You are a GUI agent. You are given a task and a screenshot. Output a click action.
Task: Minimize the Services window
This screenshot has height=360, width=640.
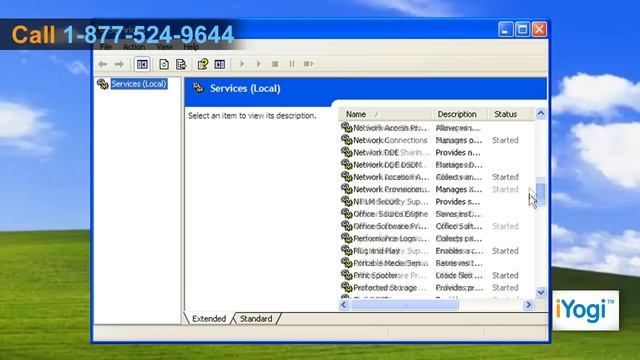coord(505,29)
